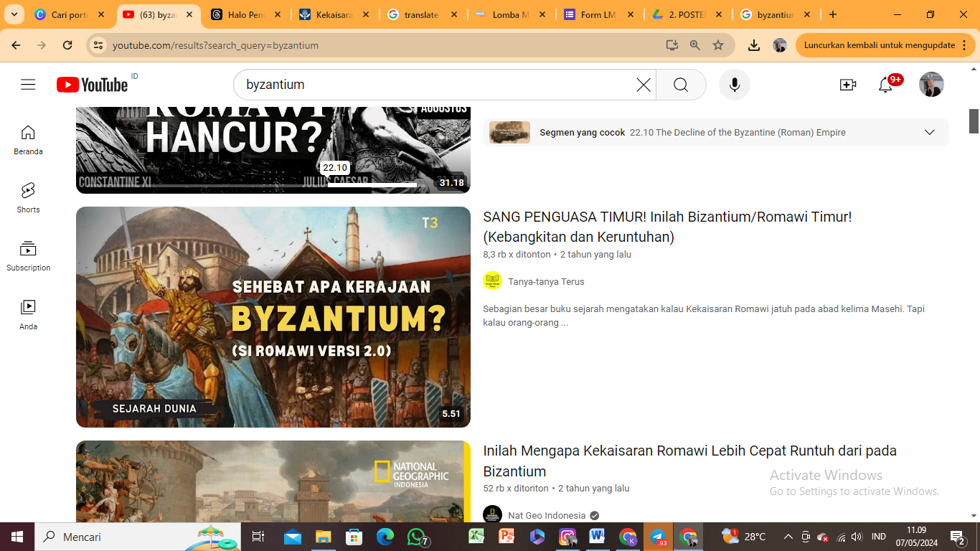
Task: Click the page vertical scrollbar thumb
Action: tap(974, 121)
